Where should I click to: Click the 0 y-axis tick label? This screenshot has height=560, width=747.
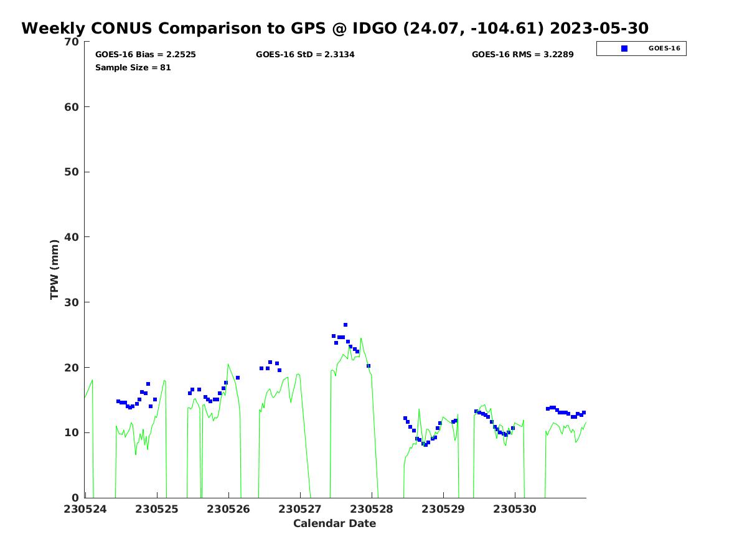tap(76, 498)
